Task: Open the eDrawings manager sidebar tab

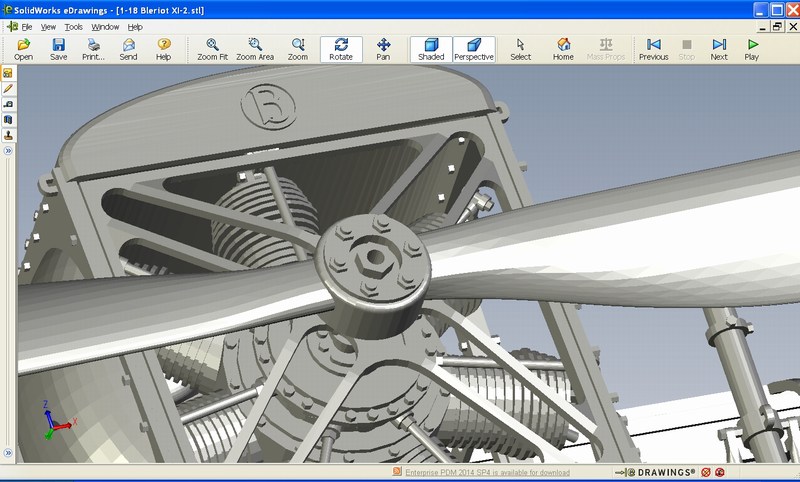Action: tap(8, 73)
